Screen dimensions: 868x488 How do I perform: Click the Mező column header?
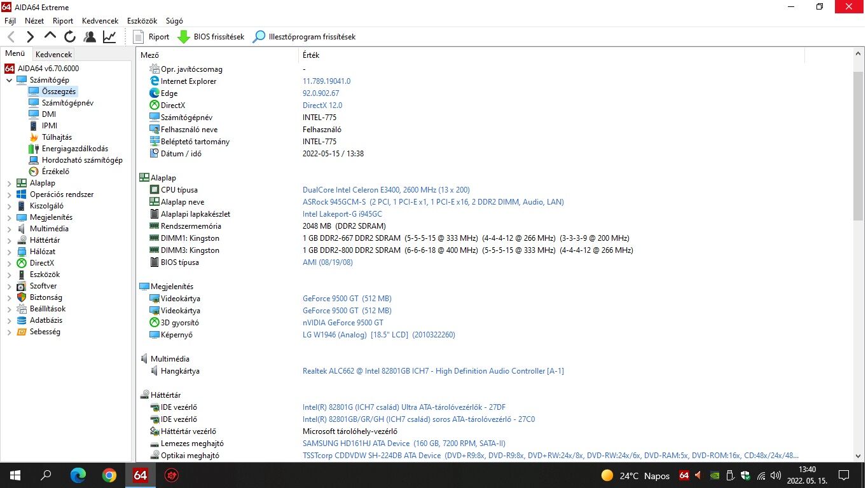[x=217, y=55]
